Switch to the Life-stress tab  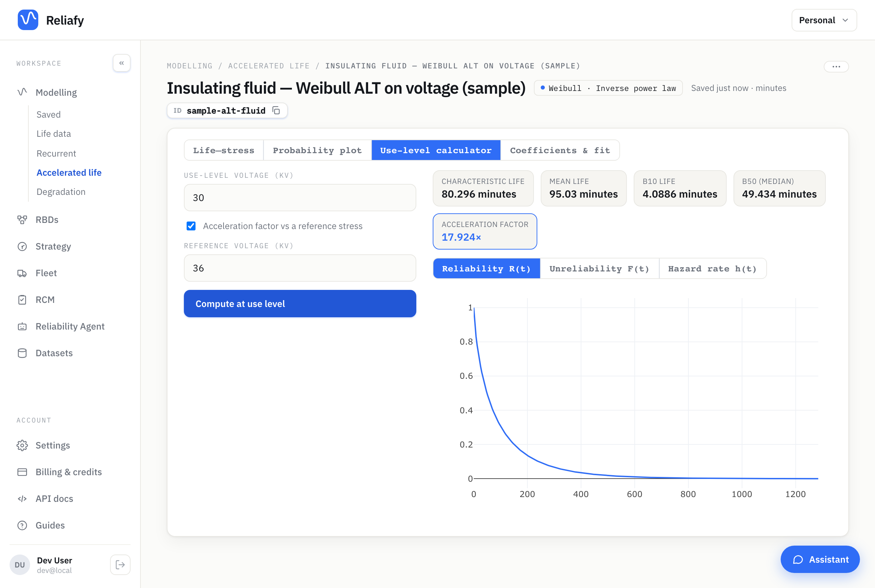pos(224,150)
